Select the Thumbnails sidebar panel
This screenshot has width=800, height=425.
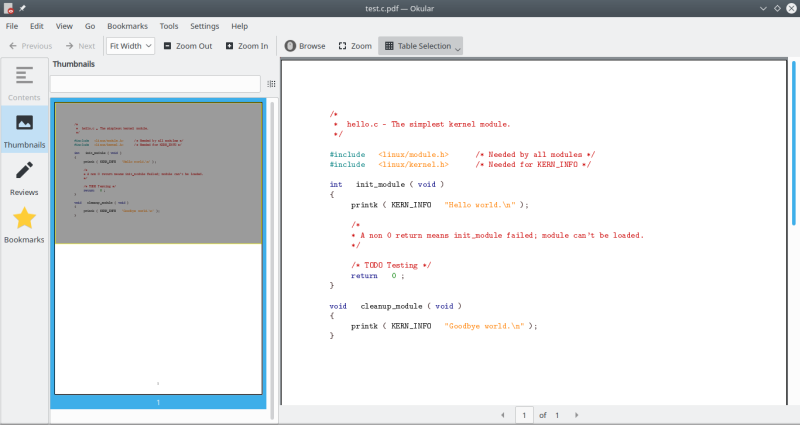(24, 128)
